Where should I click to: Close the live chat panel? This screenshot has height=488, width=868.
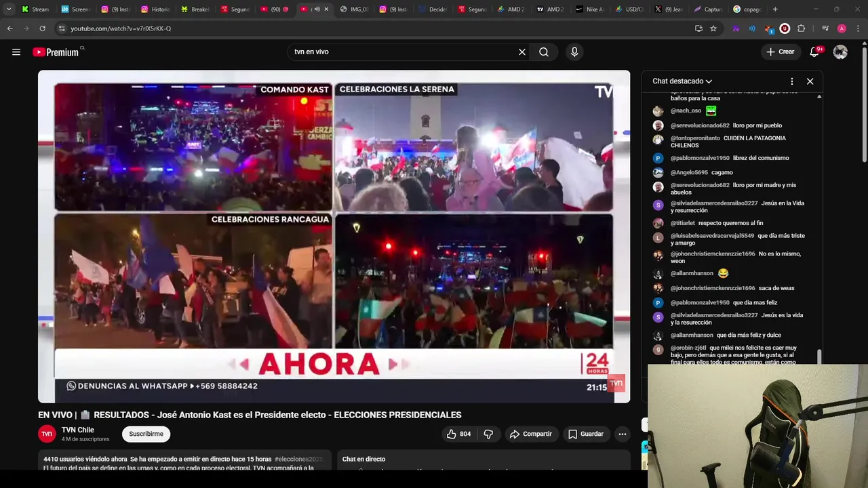(810, 81)
